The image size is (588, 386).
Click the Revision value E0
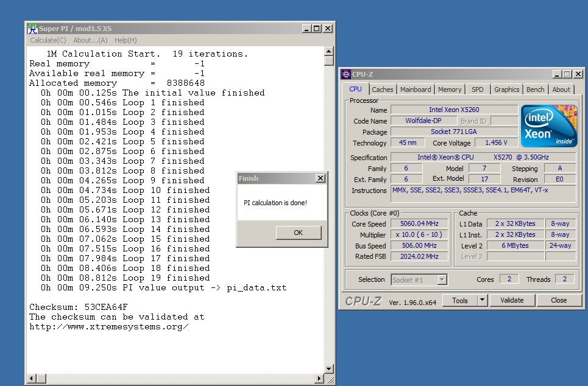pos(559,179)
